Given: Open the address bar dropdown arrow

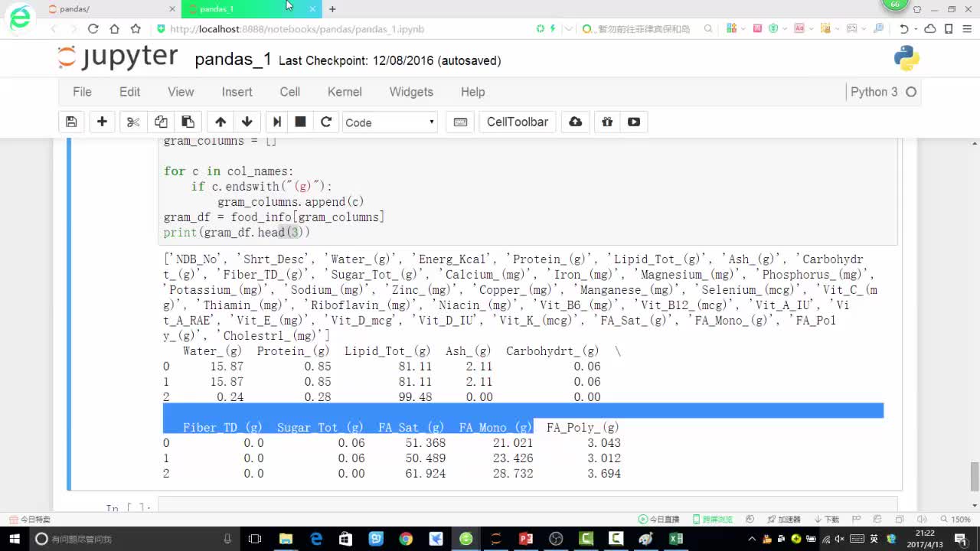Looking at the screenshot, I should point(568,28).
